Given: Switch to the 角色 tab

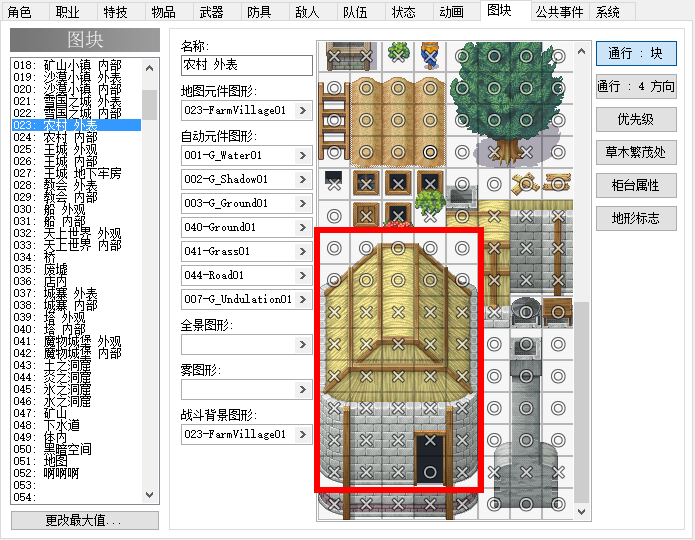Looking at the screenshot, I should click(x=20, y=11).
